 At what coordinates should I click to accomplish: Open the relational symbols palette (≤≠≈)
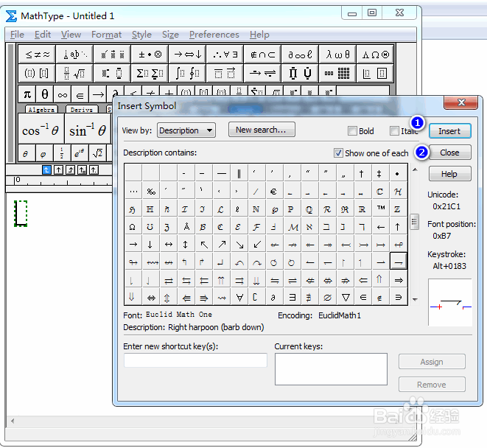37,55
